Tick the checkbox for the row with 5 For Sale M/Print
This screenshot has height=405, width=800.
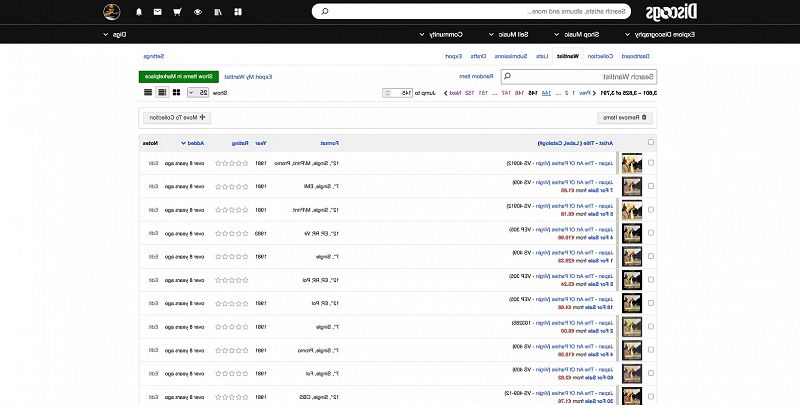coord(651,210)
